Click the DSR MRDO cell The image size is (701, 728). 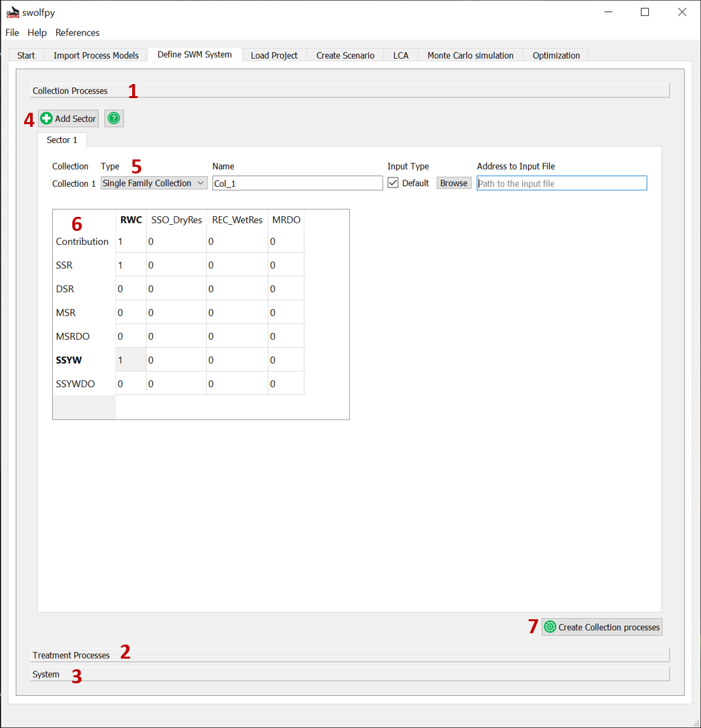[286, 289]
